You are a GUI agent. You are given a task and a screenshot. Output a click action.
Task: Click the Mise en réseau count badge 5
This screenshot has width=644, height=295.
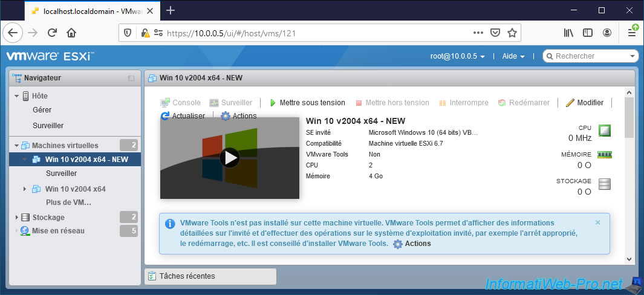[129, 231]
